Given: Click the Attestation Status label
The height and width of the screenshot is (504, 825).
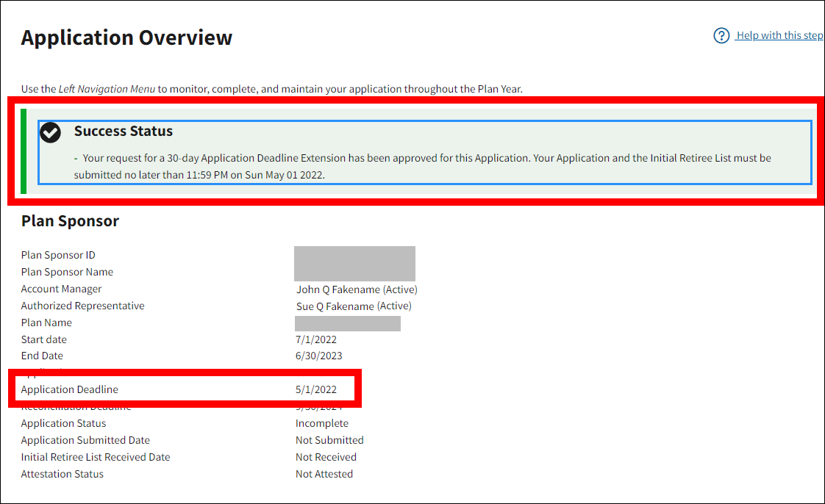Looking at the screenshot, I should pos(63,475).
